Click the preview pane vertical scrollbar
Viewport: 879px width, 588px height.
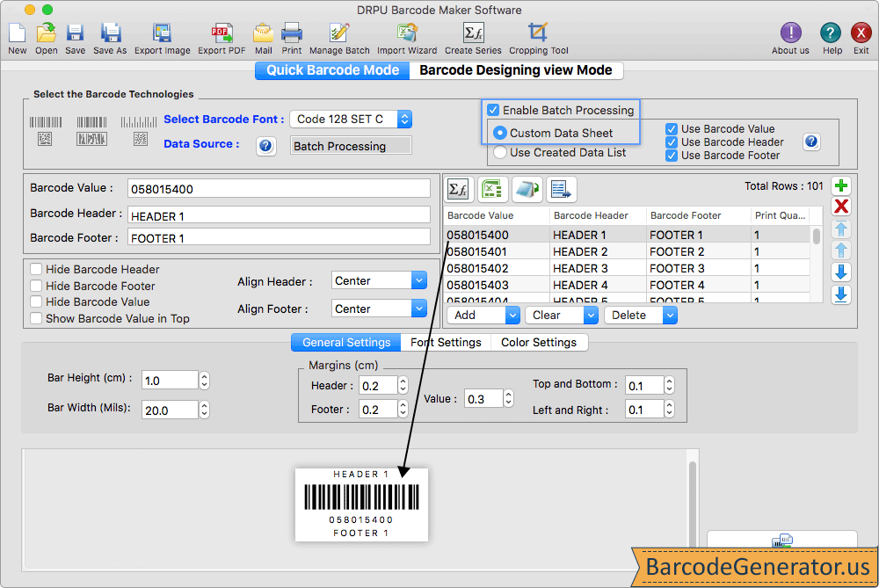(693, 505)
